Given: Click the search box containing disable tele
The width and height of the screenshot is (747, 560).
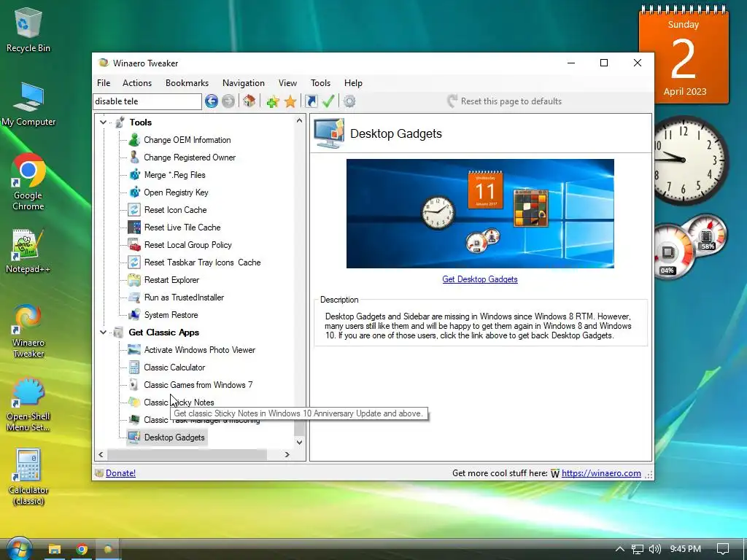Looking at the screenshot, I should pyautogui.click(x=147, y=101).
